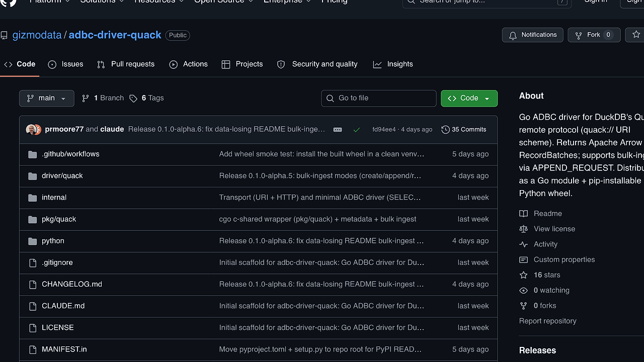
Task: Click the commits history clock icon
Action: tap(445, 130)
